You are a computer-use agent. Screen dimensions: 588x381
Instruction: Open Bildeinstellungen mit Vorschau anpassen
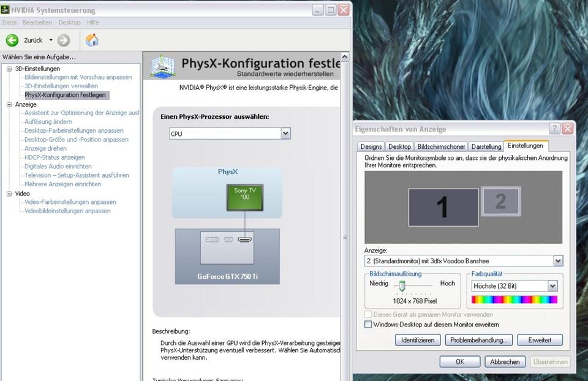point(78,77)
